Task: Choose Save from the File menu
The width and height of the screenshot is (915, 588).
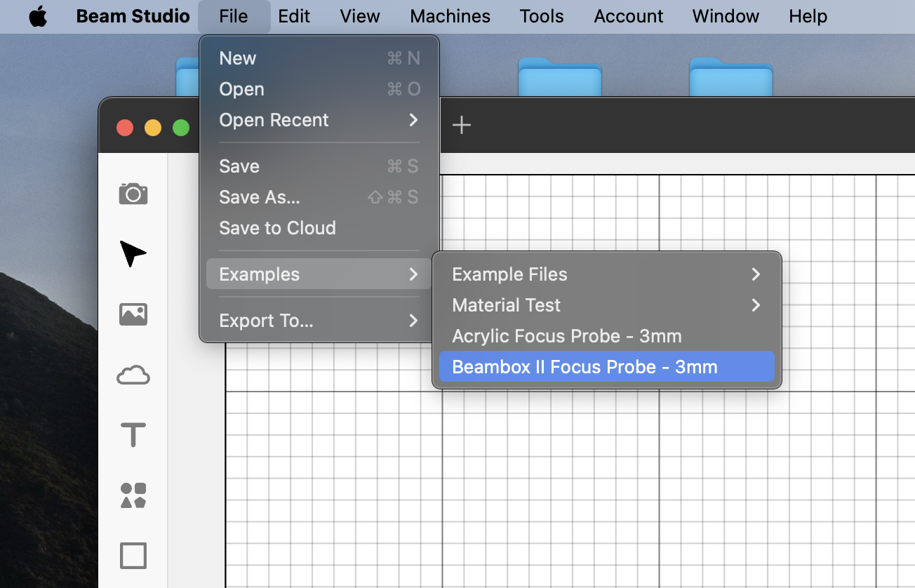Action: tap(319, 166)
